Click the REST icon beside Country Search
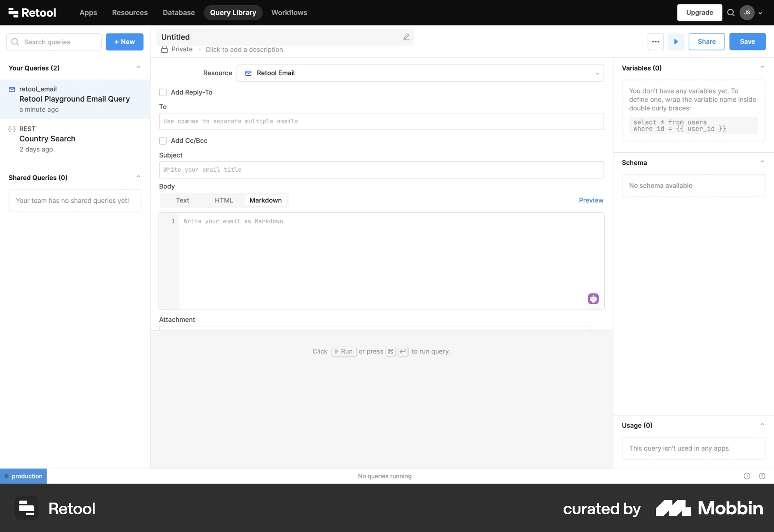This screenshot has width=774, height=532. tap(12, 129)
